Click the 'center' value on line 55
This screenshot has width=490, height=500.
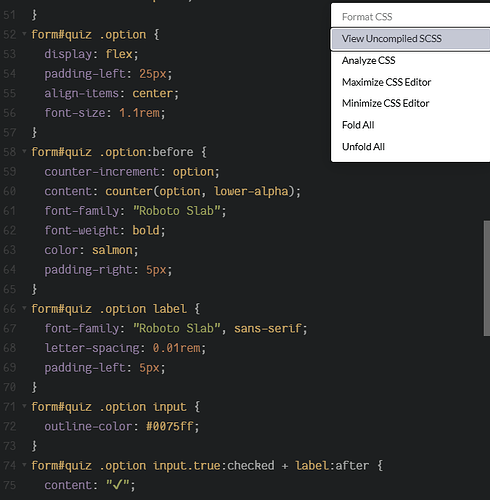tap(153, 93)
